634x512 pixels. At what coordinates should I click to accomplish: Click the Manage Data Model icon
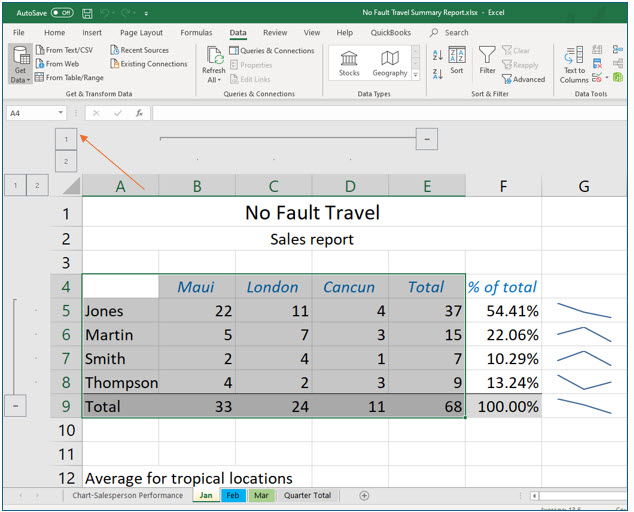pyautogui.click(x=617, y=77)
